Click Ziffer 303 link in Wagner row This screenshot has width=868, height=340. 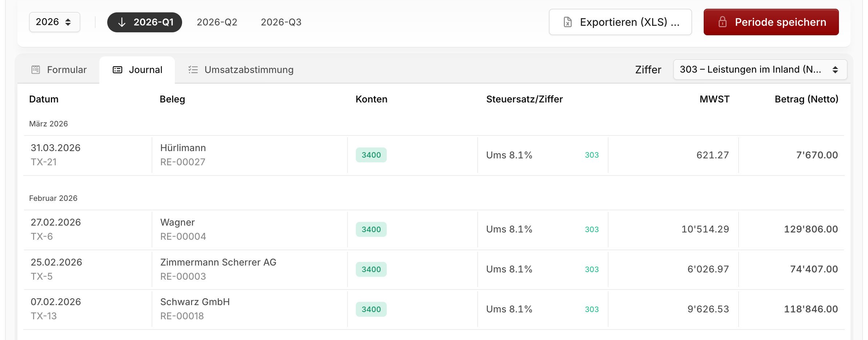pyautogui.click(x=591, y=230)
